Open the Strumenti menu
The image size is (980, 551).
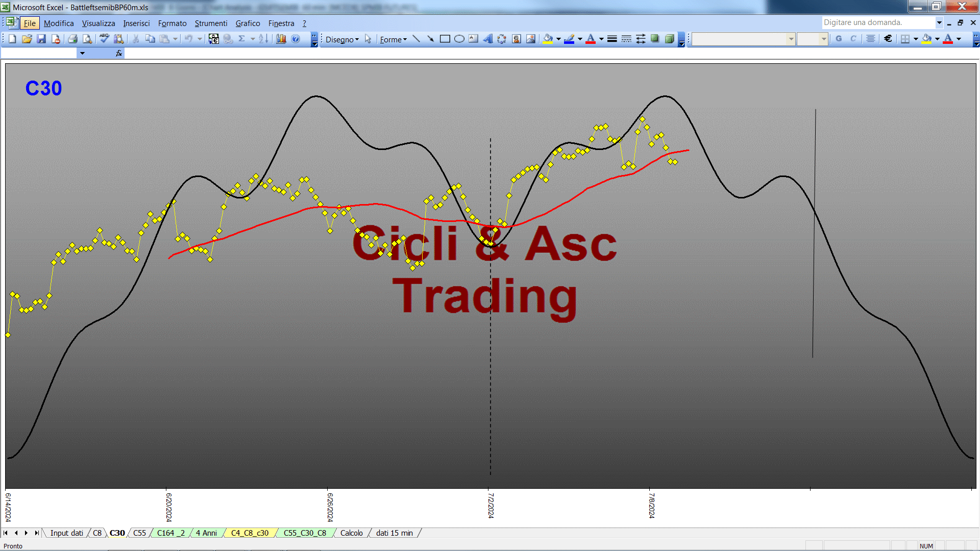[211, 23]
